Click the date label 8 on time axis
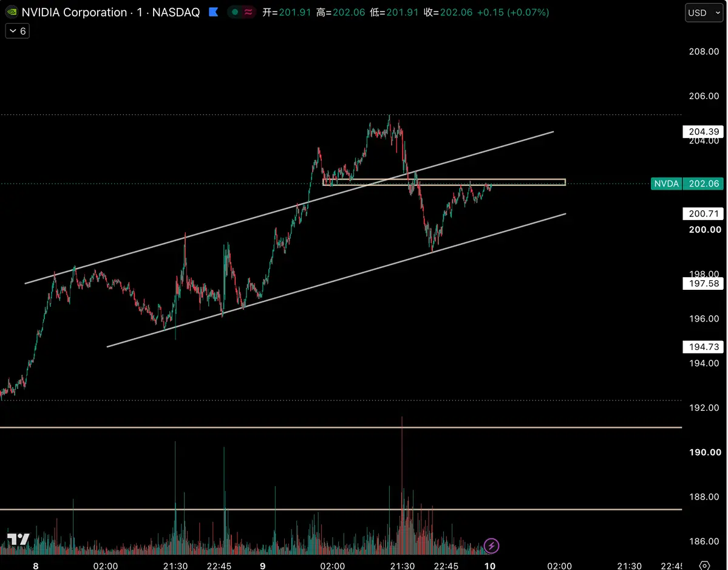728x570 pixels. pyautogui.click(x=36, y=566)
